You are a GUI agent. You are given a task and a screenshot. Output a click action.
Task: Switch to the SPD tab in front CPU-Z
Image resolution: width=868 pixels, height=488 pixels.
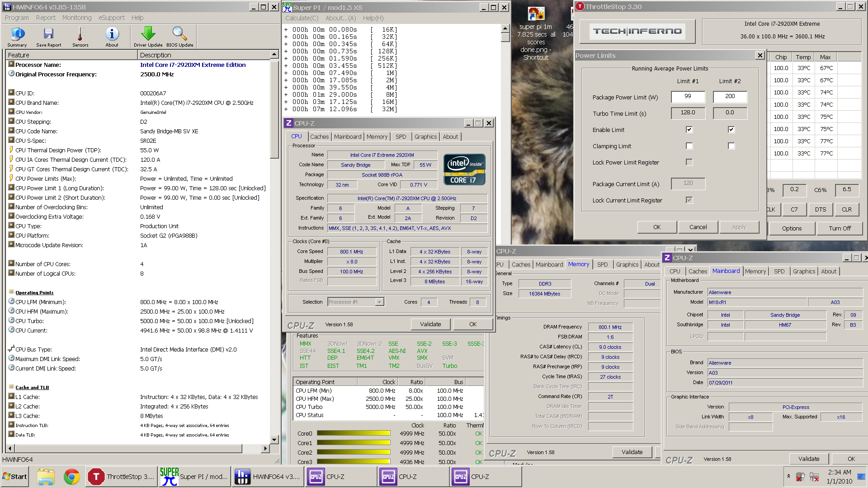tap(401, 136)
